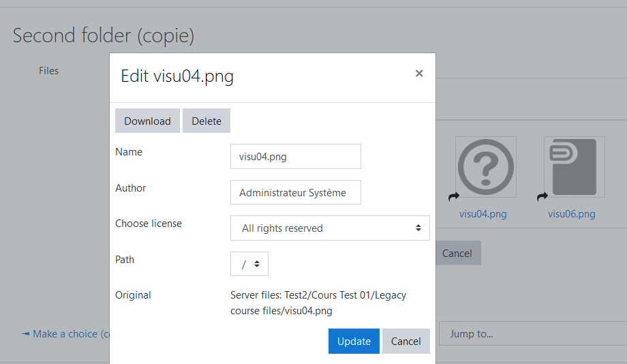The width and height of the screenshot is (627, 364).
Task: Open the Jump to dropdown
Action: 533,333
